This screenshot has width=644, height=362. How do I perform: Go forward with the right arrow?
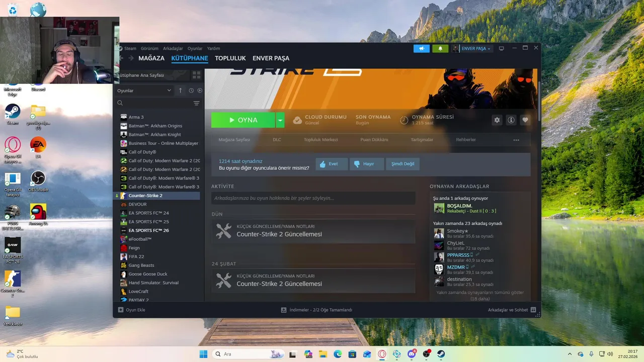coord(131,58)
